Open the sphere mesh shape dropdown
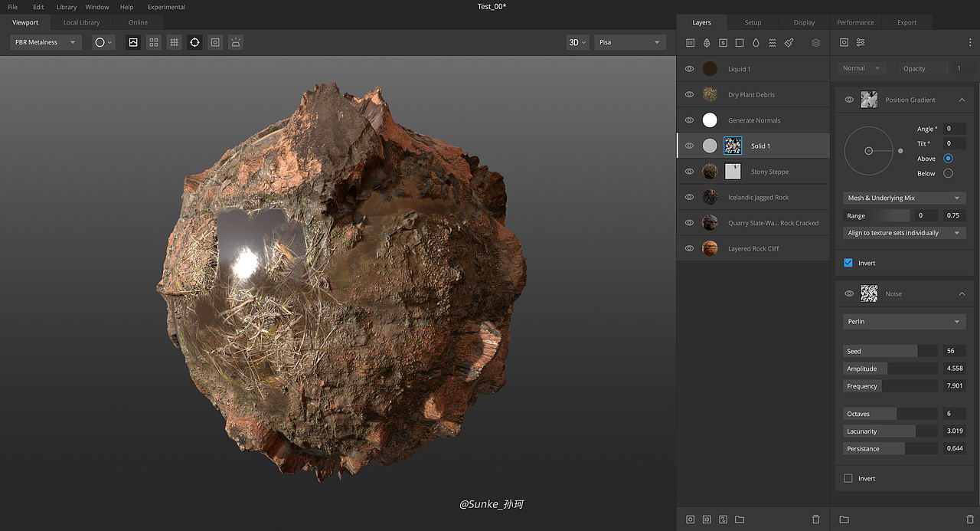The height and width of the screenshot is (531, 980). pyautogui.click(x=103, y=42)
